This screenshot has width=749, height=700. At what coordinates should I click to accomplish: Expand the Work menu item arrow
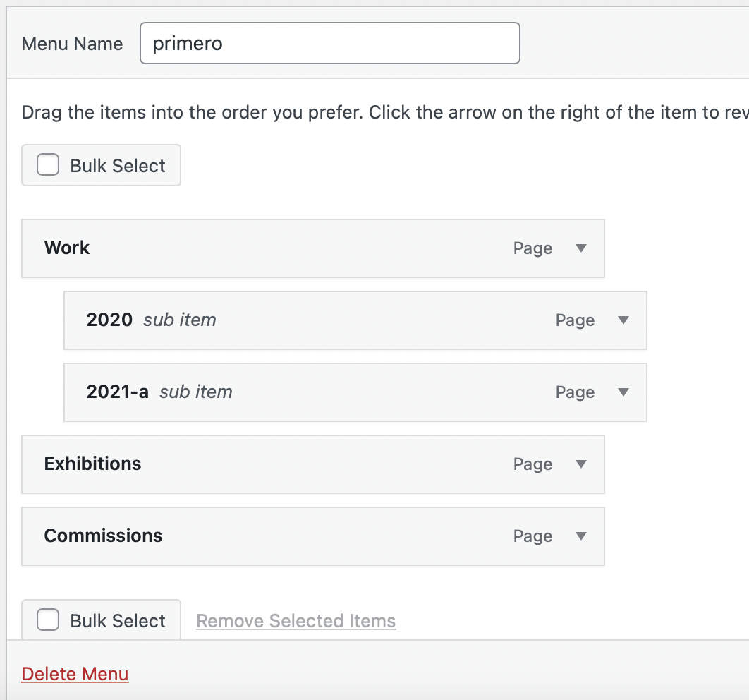point(581,248)
